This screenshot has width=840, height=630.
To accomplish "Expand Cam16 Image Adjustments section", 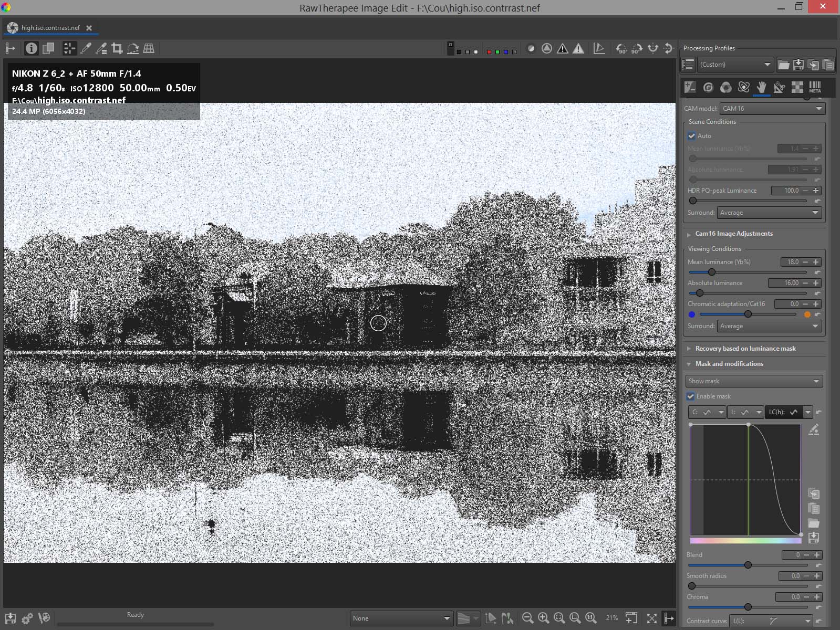I will click(x=733, y=234).
